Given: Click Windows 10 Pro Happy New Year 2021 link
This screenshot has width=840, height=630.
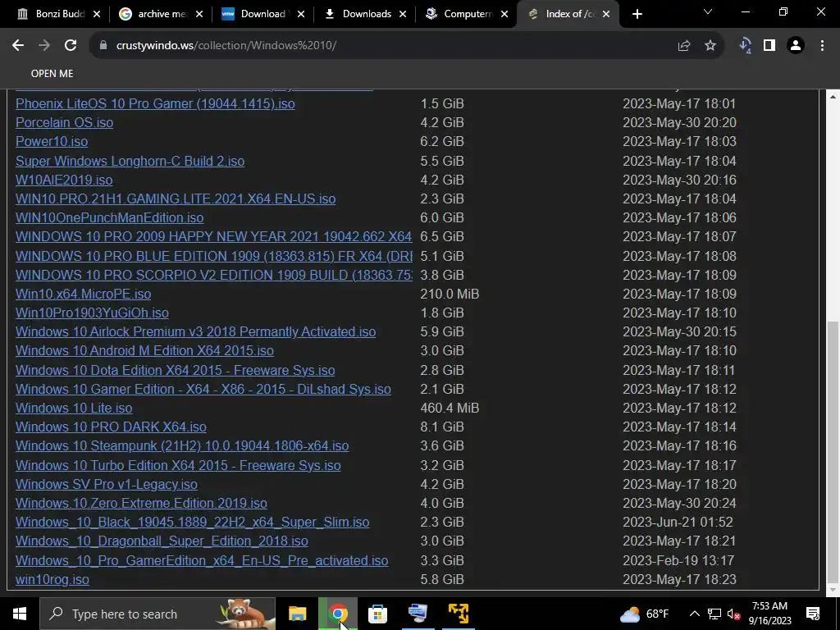Looking at the screenshot, I should click(x=214, y=236).
